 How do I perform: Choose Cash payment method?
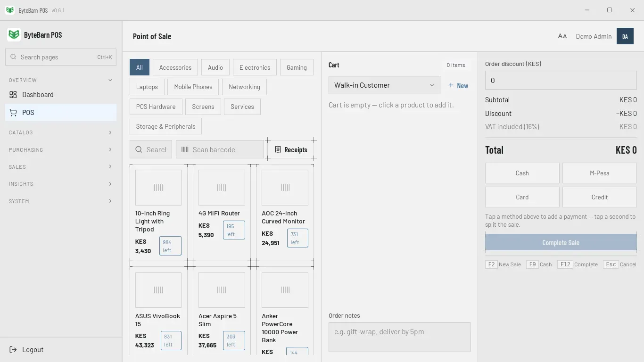tap(522, 173)
